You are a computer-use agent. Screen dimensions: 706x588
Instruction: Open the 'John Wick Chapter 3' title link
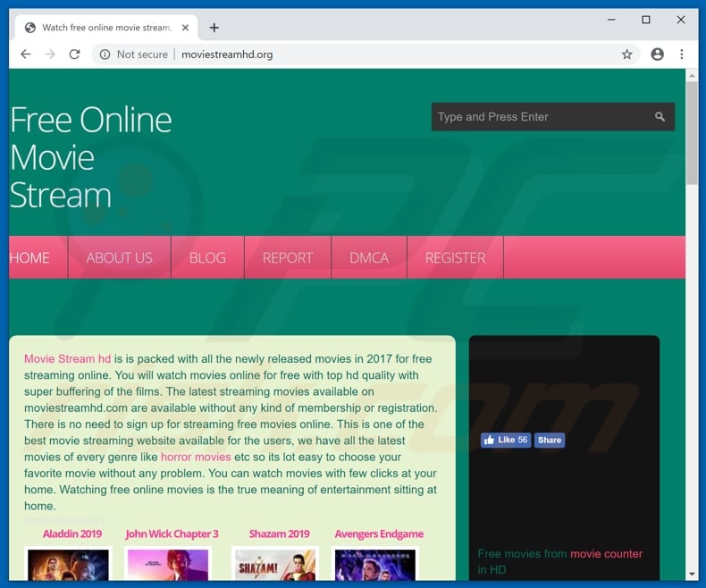[172, 534]
